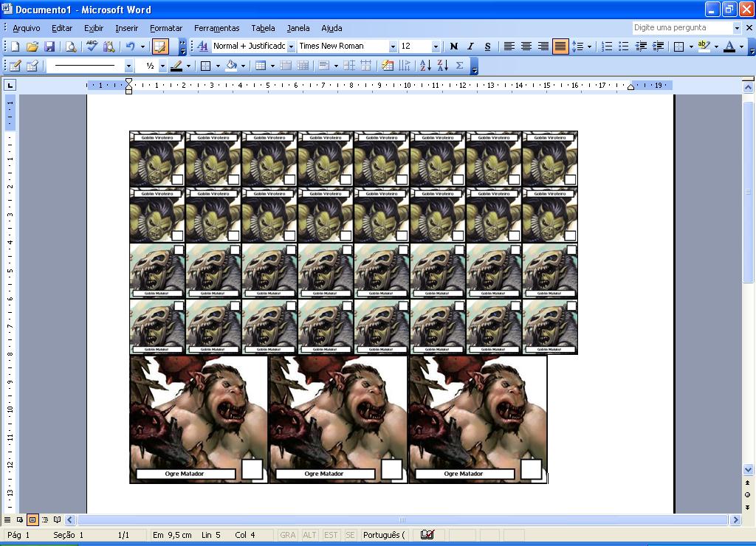Click the Insert Table icon
Screen dimensions: 756x546
click(x=261, y=66)
